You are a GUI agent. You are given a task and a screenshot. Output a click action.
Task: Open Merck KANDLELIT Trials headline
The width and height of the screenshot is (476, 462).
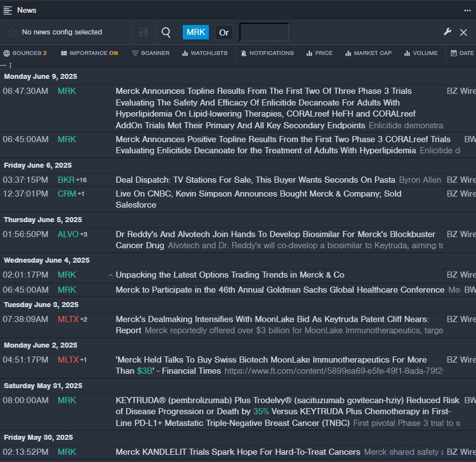point(238,452)
